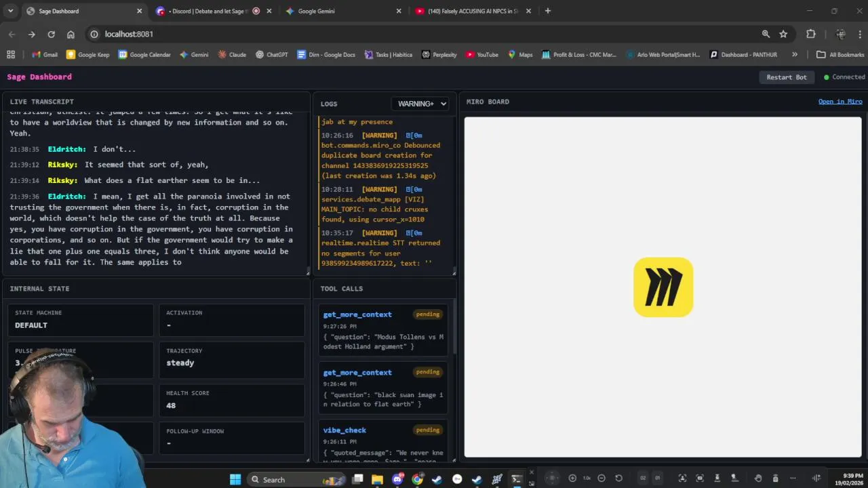The width and height of the screenshot is (868, 488).
Task: Open the YouTube bookmark
Action: (482, 55)
